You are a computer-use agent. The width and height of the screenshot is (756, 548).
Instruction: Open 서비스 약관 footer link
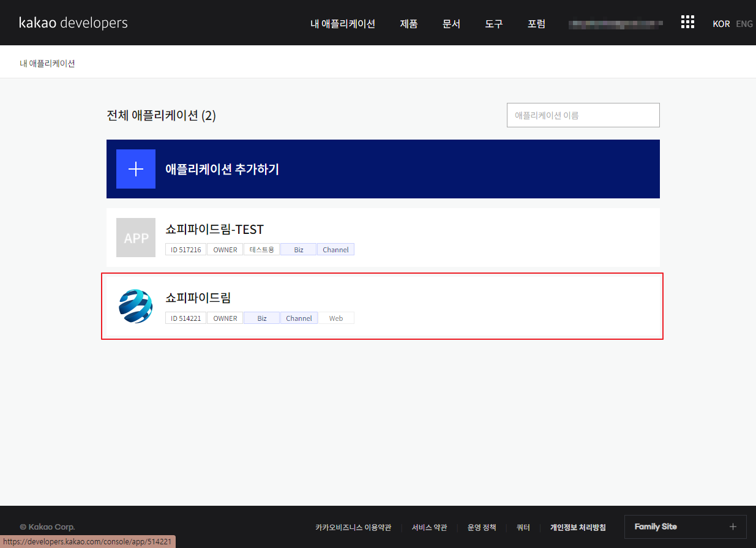click(x=429, y=527)
